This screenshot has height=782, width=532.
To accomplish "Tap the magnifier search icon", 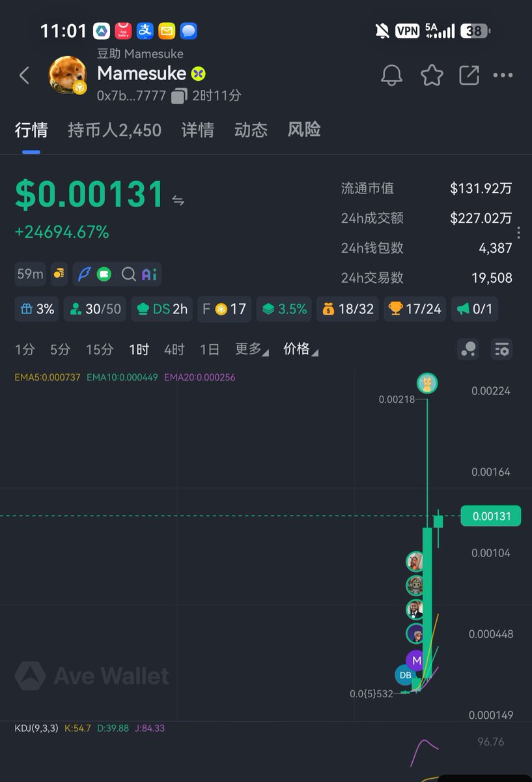I will pyautogui.click(x=129, y=274).
